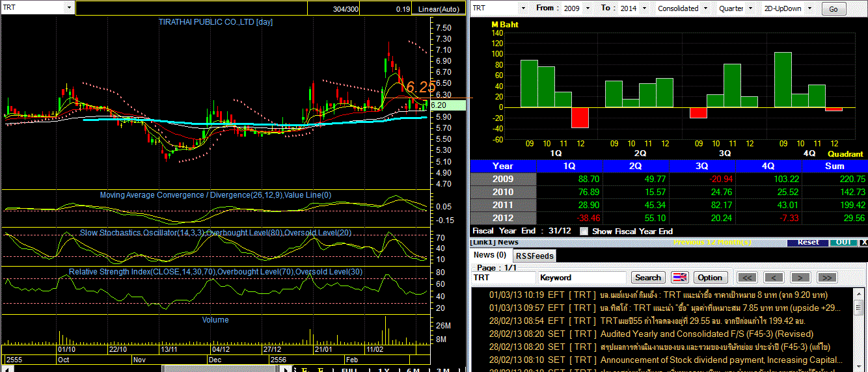
Task: Click the Volume panel title label
Action: (215, 320)
